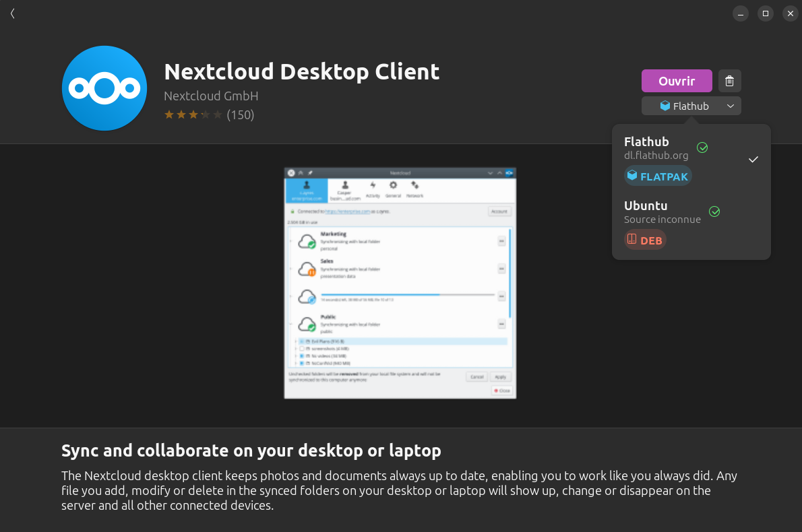Click the Nextcloud Desktop Client title
The height and width of the screenshot is (532, 802).
point(302,71)
